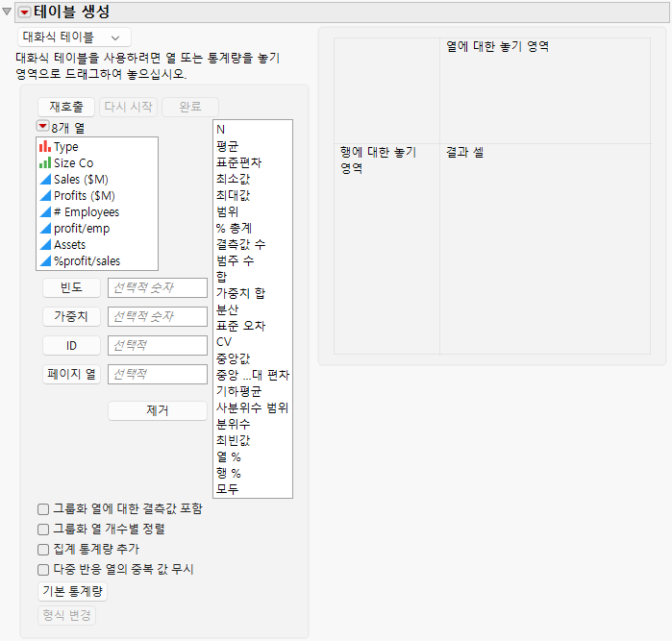Screen dimensions: 672x641
Task: Select the 평균 statistic
Action: point(253,146)
